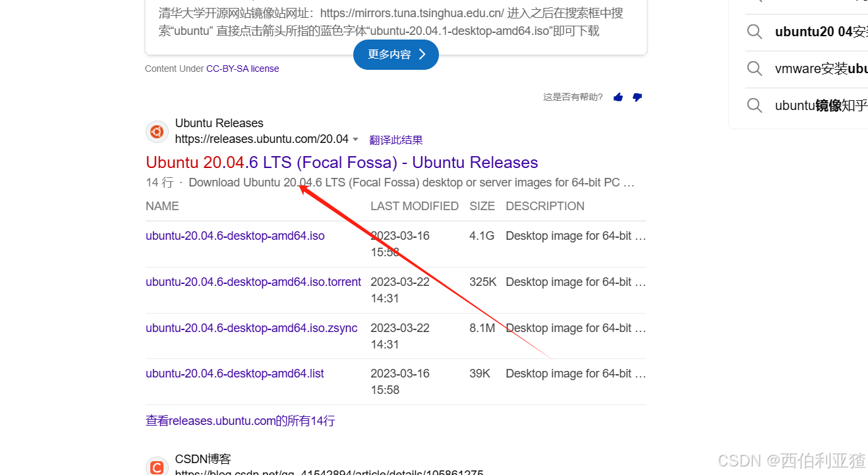Open ubuntu-20.04.6-desktop-amd64.iso.torrent link
This screenshot has height=475, width=868.
pyautogui.click(x=254, y=282)
